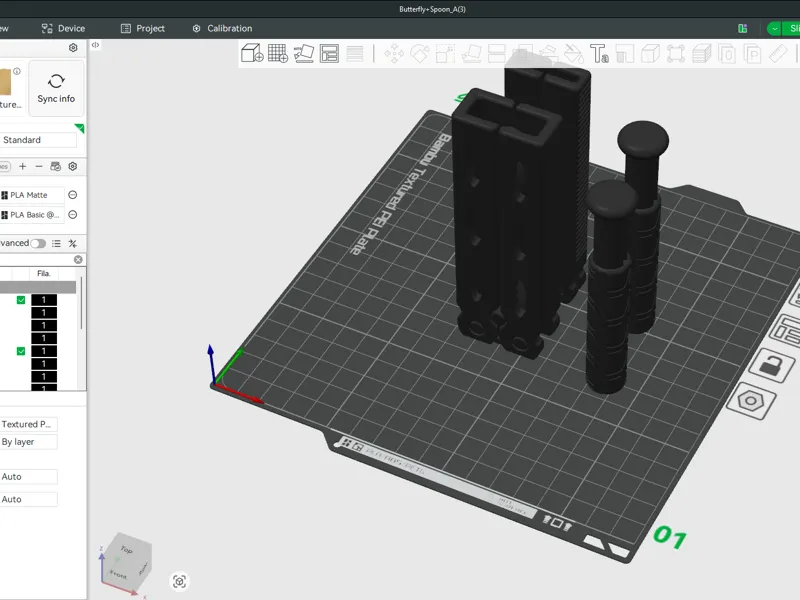Select the paint bucket with droplet tool
This screenshot has height=600, width=800.
click(574, 54)
